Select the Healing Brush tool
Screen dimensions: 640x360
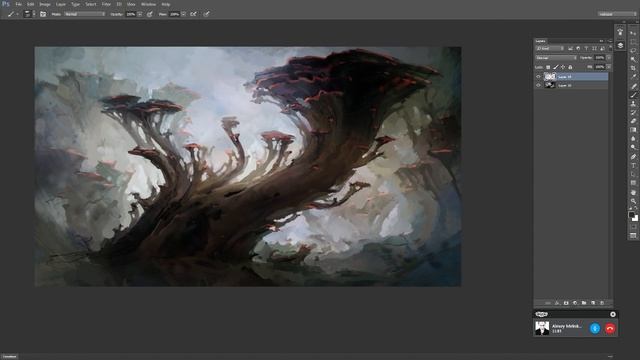pos(633,86)
